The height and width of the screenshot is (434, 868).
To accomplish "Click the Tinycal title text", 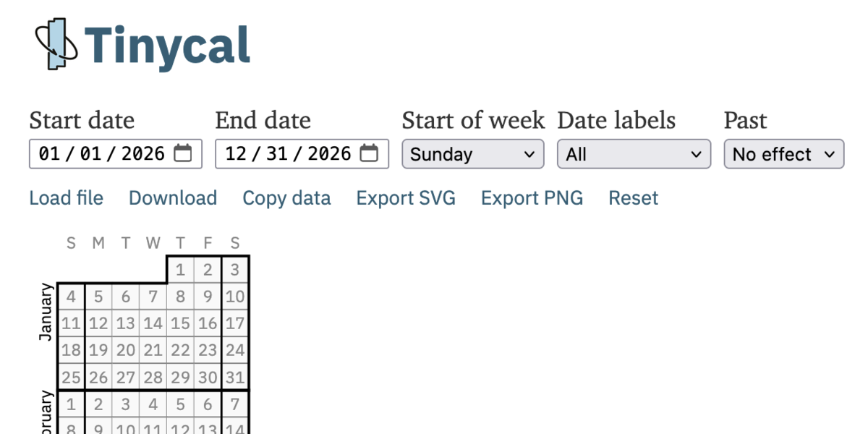I will 167,46.
